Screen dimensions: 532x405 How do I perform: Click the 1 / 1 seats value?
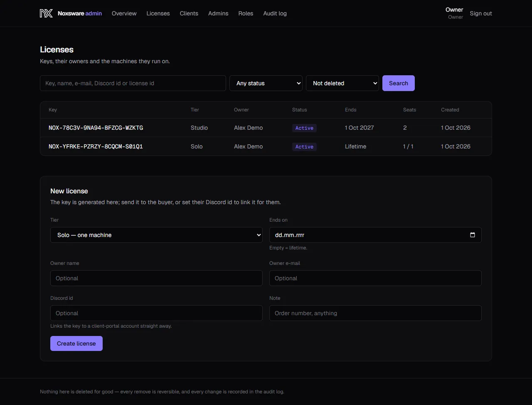pos(408,146)
